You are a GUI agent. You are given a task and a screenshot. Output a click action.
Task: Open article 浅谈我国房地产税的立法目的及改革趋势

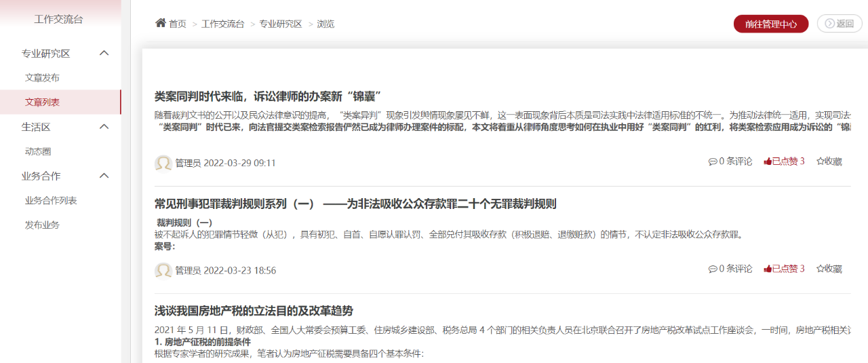click(254, 311)
